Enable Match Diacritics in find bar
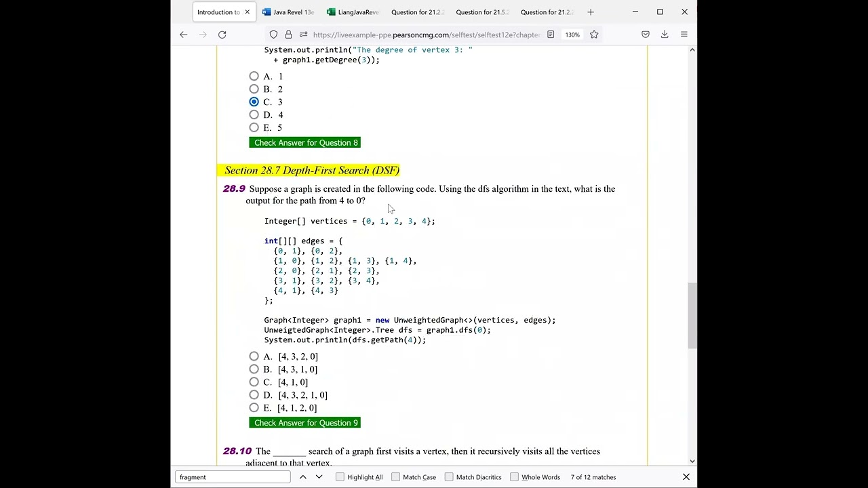Viewport: 868px width, 488px height. (x=449, y=477)
